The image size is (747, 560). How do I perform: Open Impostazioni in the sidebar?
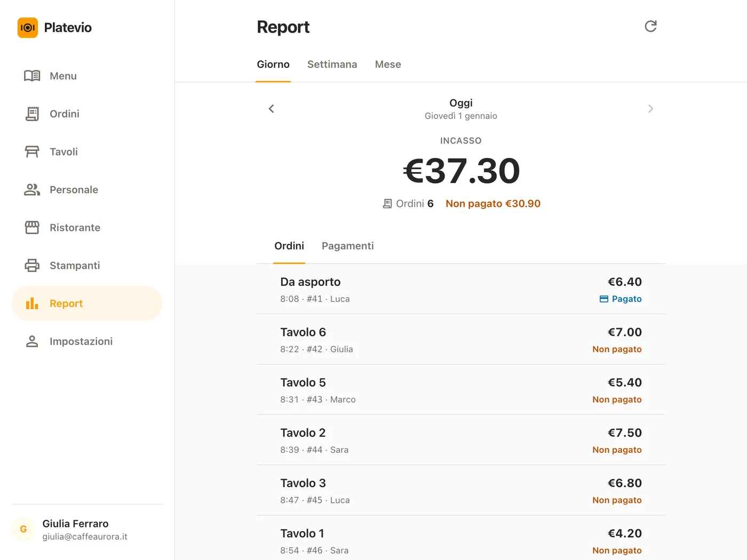(87, 341)
